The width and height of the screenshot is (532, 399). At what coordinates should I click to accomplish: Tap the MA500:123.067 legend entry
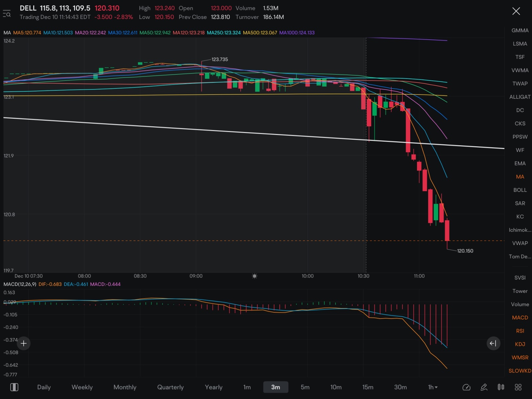coord(260,33)
